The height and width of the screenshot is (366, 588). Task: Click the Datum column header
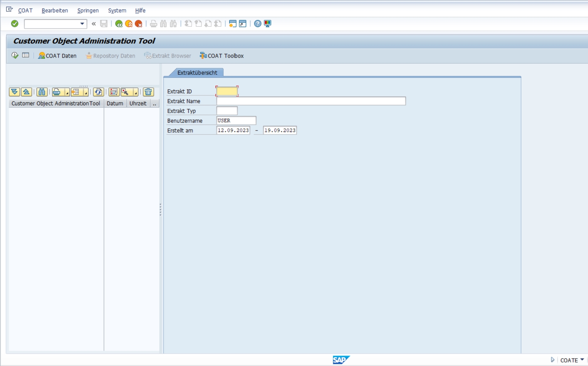point(115,104)
